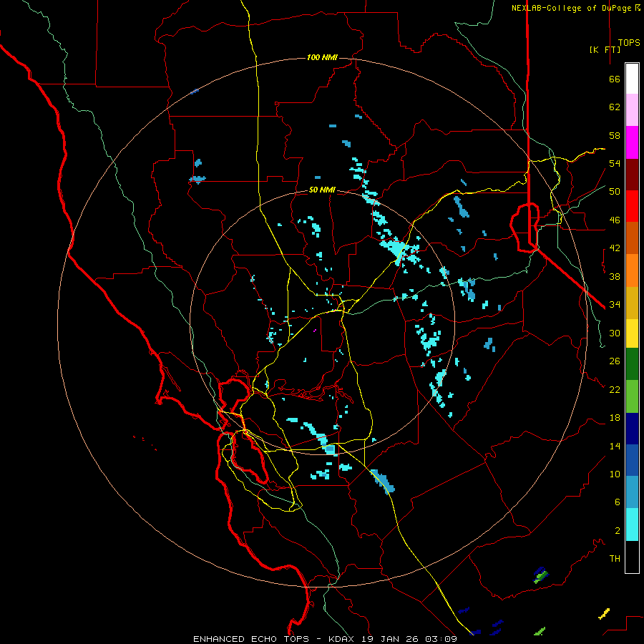
Task: Click the 26 legend value
Action: [615, 361]
